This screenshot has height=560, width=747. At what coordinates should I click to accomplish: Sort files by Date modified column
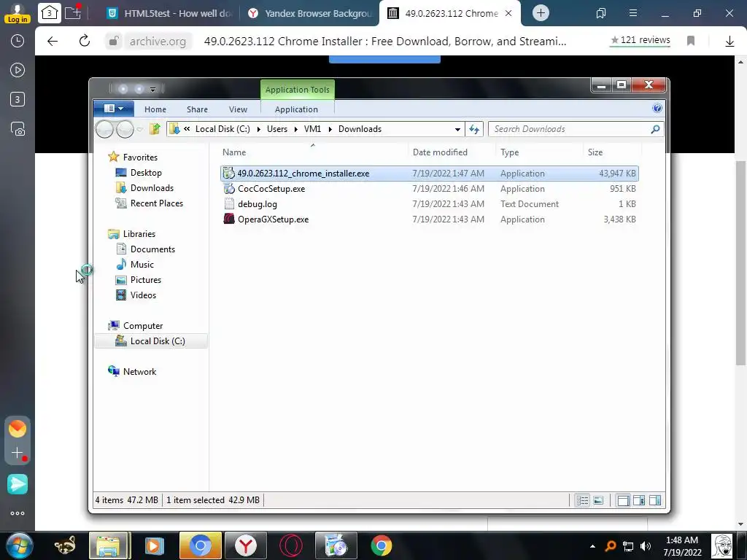[x=440, y=152]
